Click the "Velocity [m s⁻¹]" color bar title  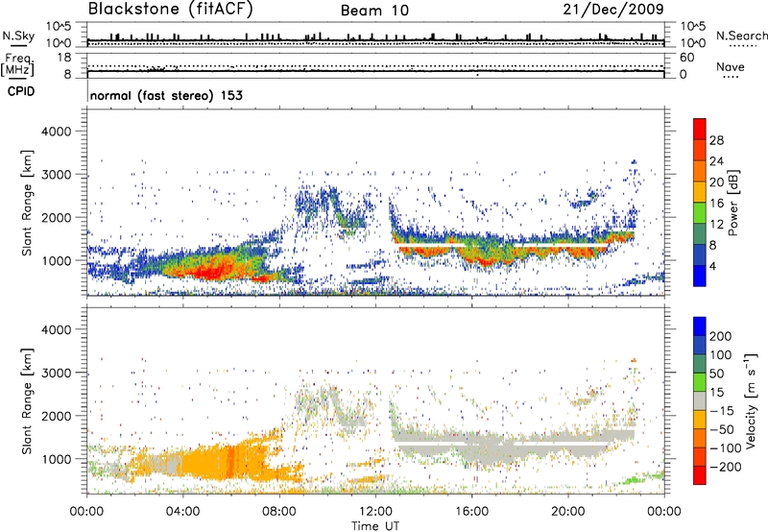[750, 400]
